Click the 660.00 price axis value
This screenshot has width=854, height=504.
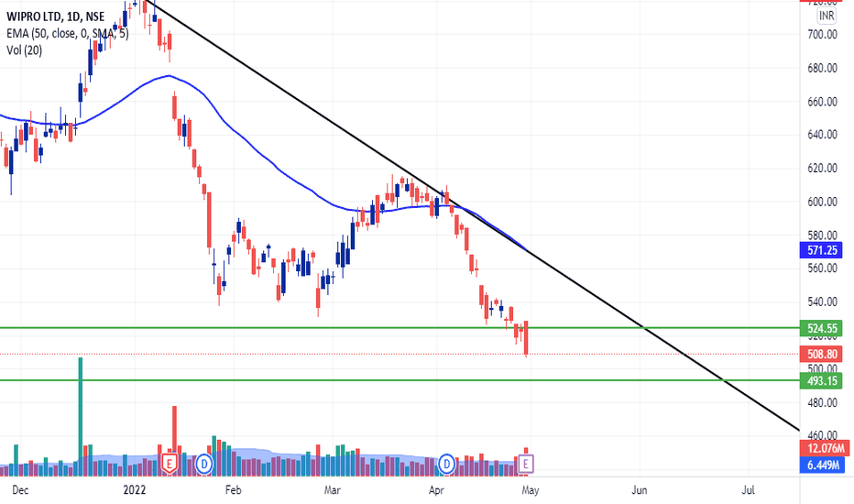click(822, 102)
